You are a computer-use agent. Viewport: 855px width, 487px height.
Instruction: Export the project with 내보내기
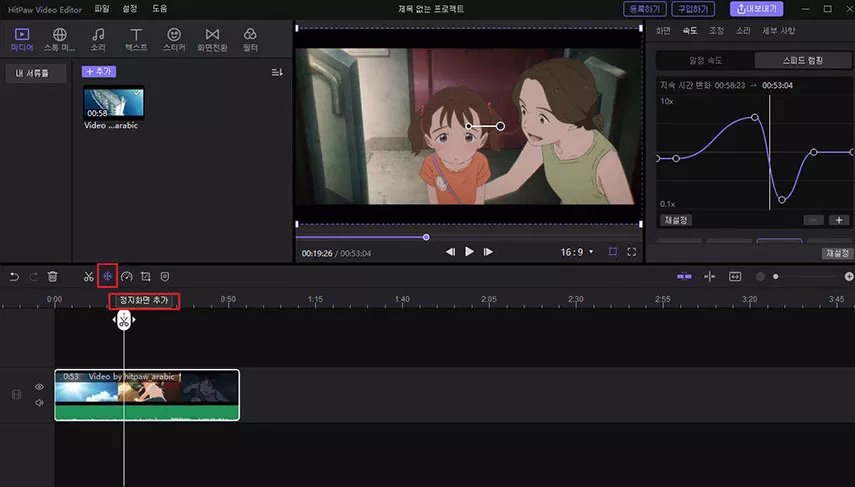(756, 9)
